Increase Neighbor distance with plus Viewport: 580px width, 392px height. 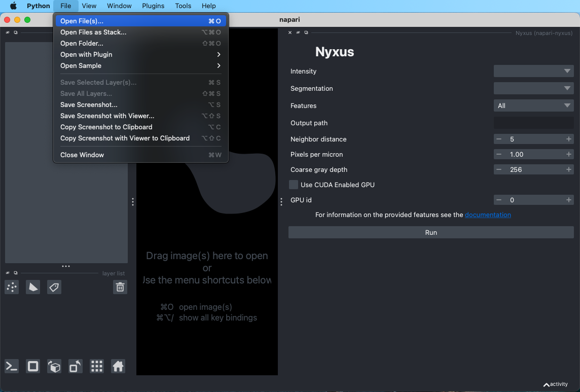[568, 139]
